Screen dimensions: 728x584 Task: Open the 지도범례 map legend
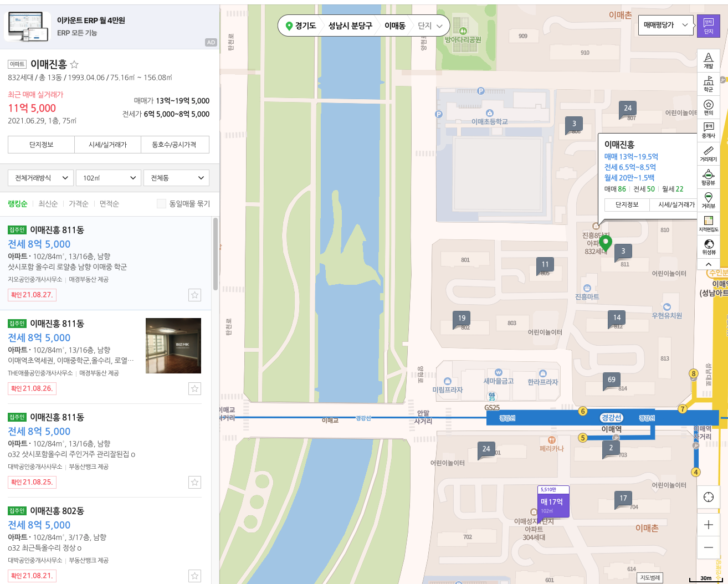click(x=650, y=577)
